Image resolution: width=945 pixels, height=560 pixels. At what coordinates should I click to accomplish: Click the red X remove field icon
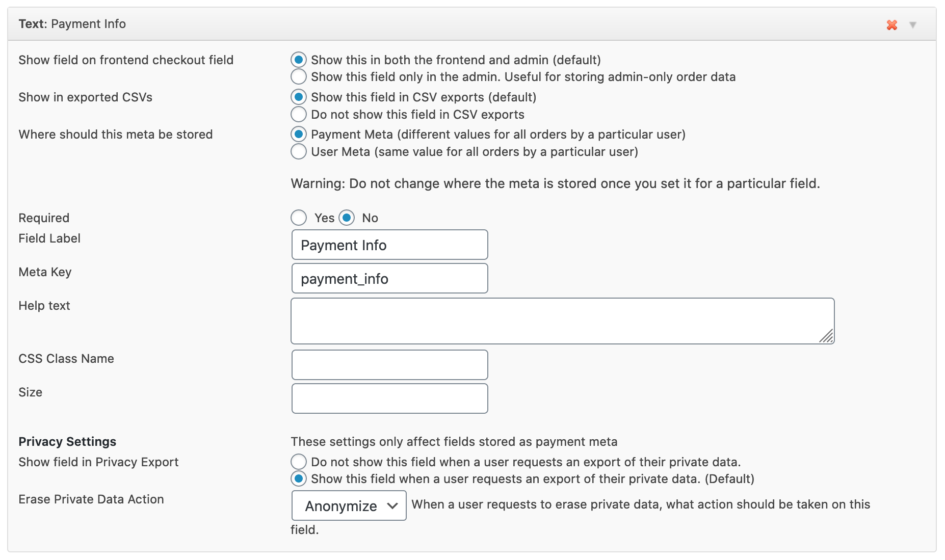[891, 25]
